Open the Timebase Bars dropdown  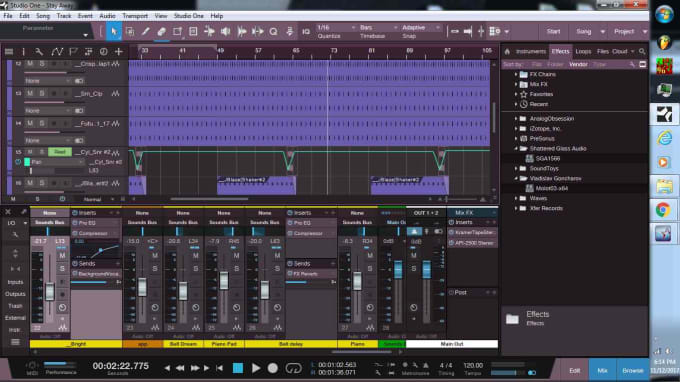coord(378,28)
